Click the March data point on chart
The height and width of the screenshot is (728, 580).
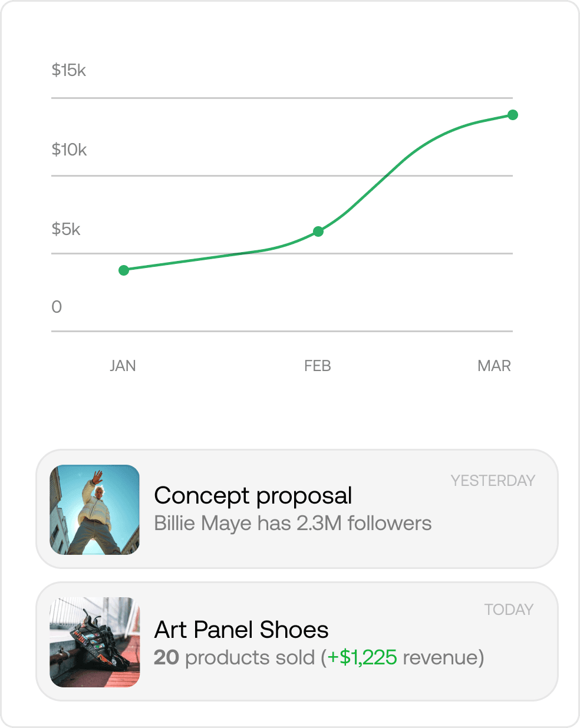point(513,115)
